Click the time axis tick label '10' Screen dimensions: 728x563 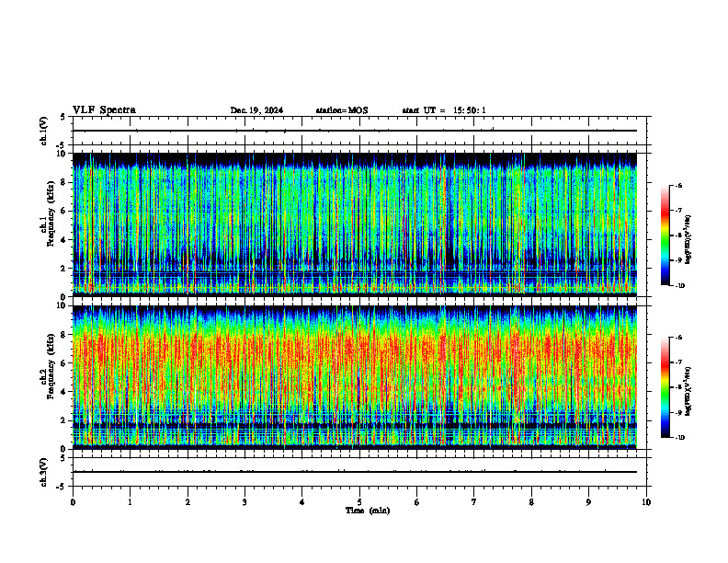click(646, 502)
